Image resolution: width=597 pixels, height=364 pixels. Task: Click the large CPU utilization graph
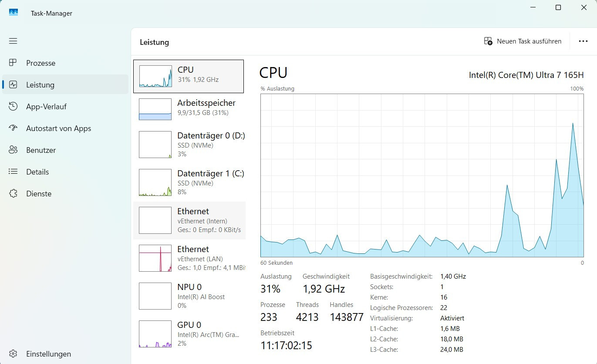pos(422,175)
